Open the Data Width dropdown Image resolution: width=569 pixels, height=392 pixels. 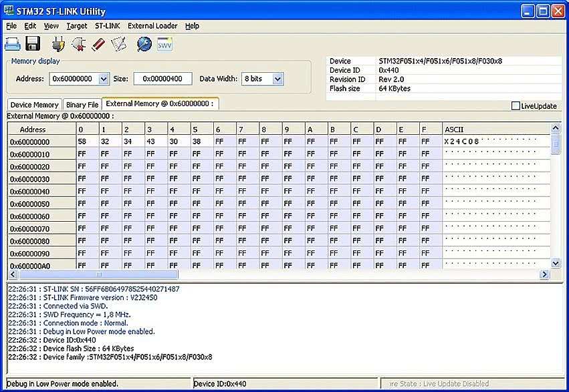[277, 79]
